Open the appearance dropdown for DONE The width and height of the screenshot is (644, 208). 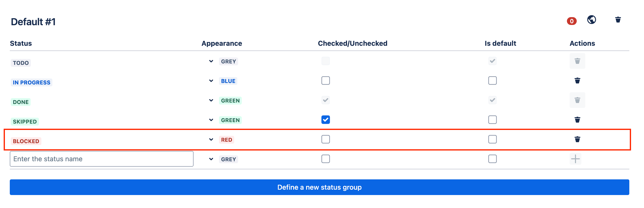coord(211,100)
